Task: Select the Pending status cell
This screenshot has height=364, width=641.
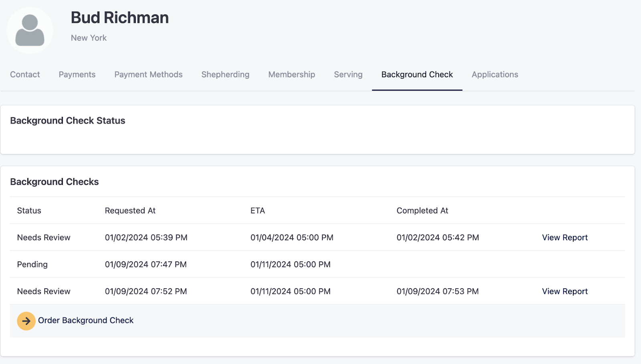Action: pyautogui.click(x=32, y=264)
